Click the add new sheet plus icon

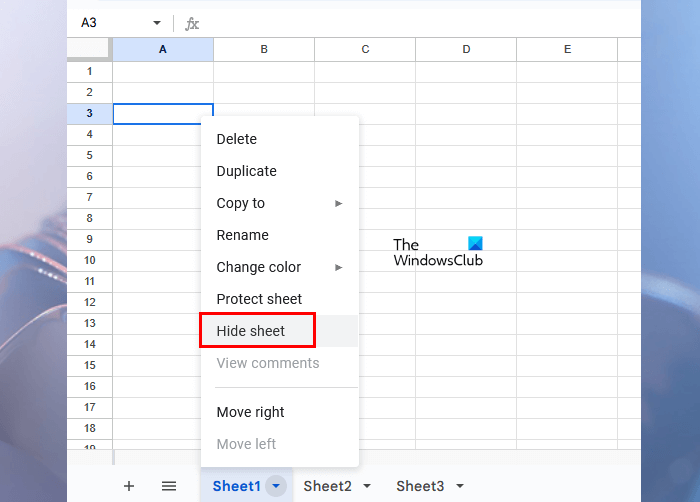click(x=129, y=486)
